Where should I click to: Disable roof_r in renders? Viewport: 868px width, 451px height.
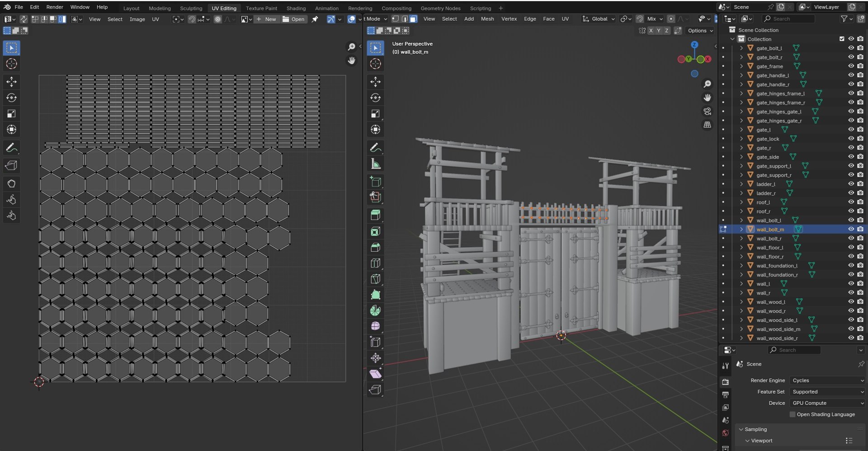860,211
